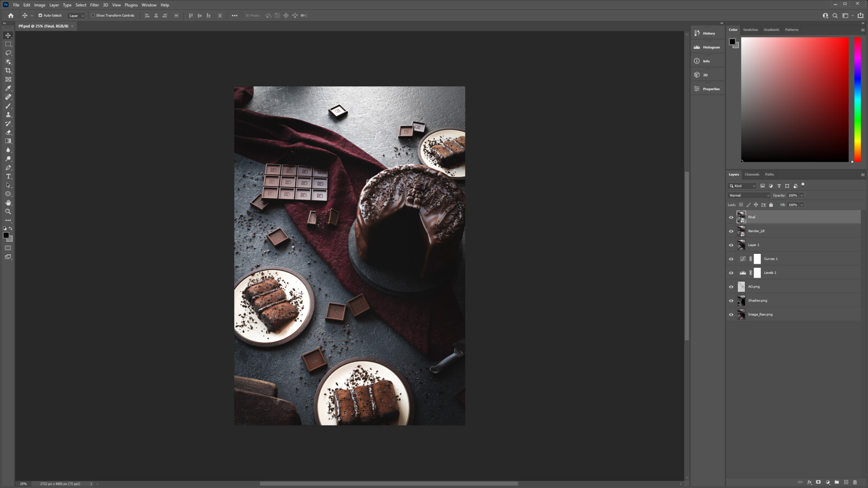
Task: Click the Share button at top right
Action: tap(860, 16)
